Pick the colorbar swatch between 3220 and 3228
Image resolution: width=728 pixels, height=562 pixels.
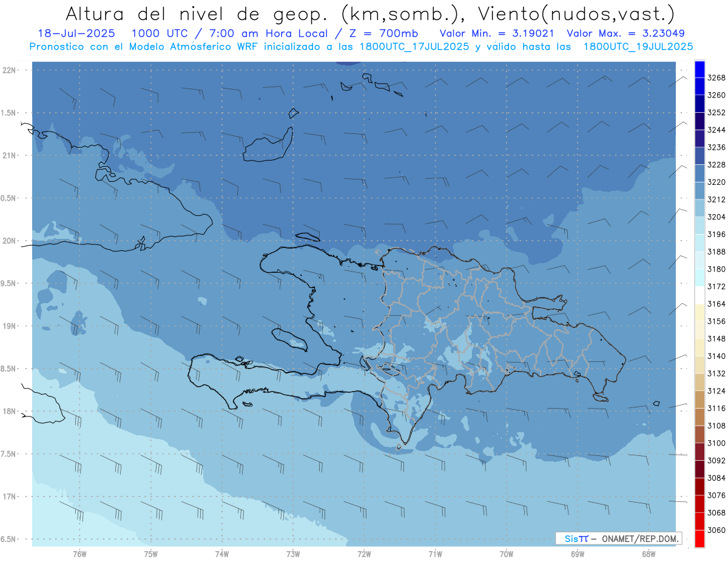point(699,173)
